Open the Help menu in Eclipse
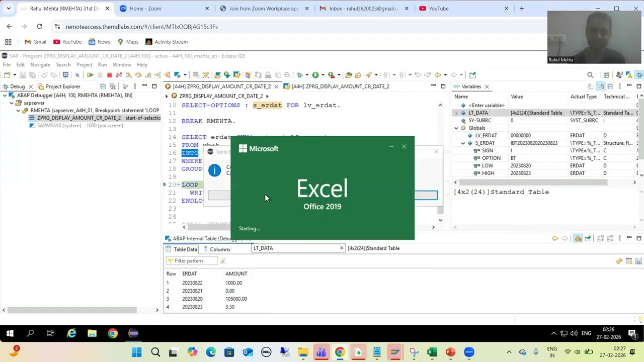This screenshot has width=644, height=362. click(142, 65)
